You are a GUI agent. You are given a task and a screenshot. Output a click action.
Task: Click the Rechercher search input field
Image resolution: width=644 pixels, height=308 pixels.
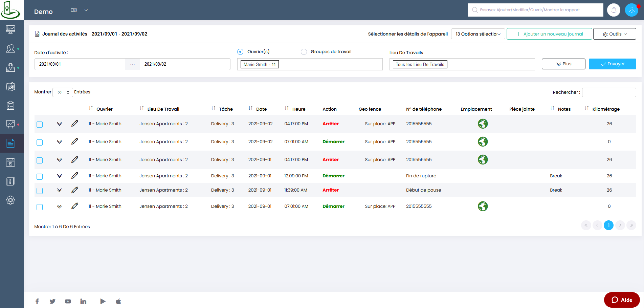pyautogui.click(x=609, y=92)
